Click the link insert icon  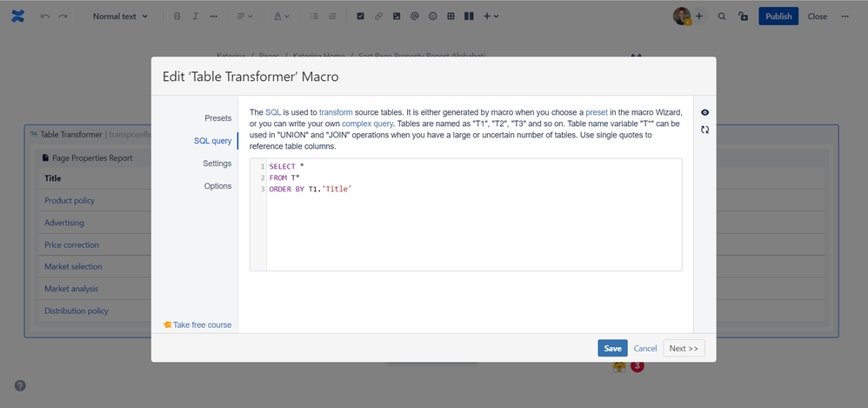pyautogui.click(x=378, y=17)
